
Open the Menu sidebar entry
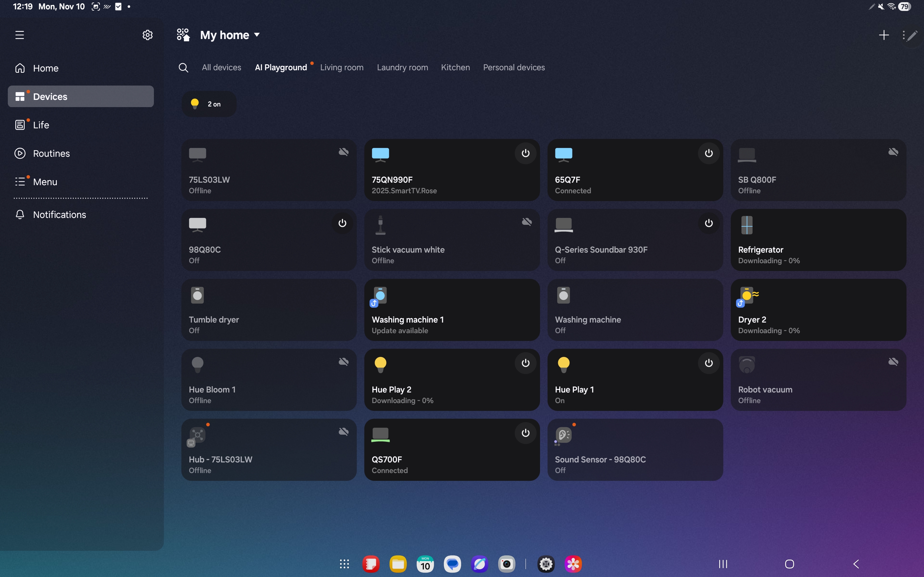click(45, 182)
